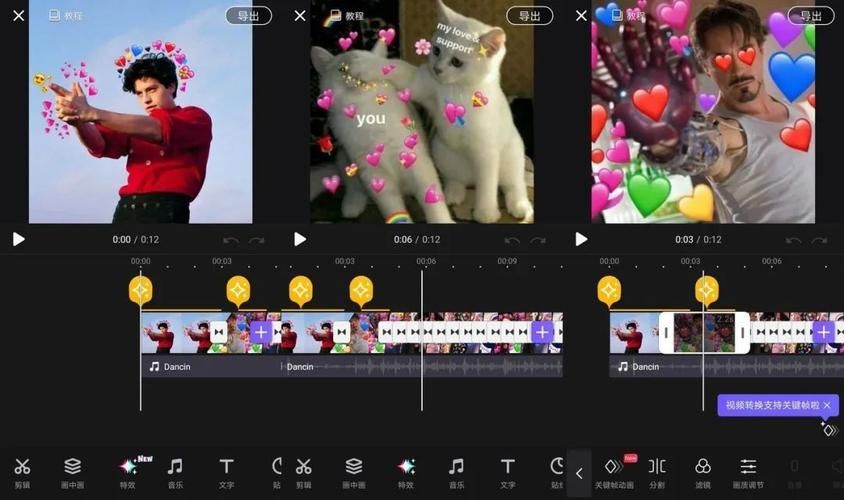Screen dimensions: 844x500
Task: Select effect marker at 00:00 on 0:03 screen
Action: pos(609,291)
